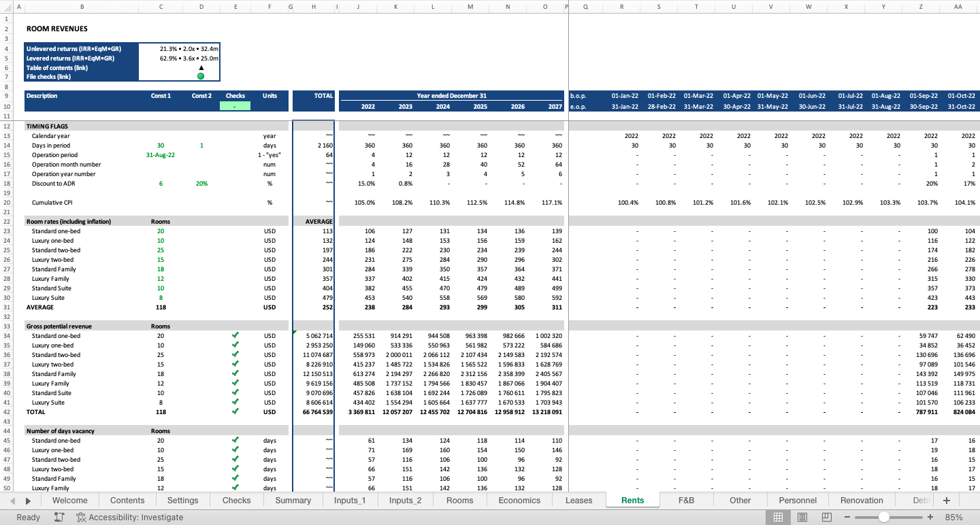
Task: Open the Rooms sheet tab
Action: [x=460, y=501]
